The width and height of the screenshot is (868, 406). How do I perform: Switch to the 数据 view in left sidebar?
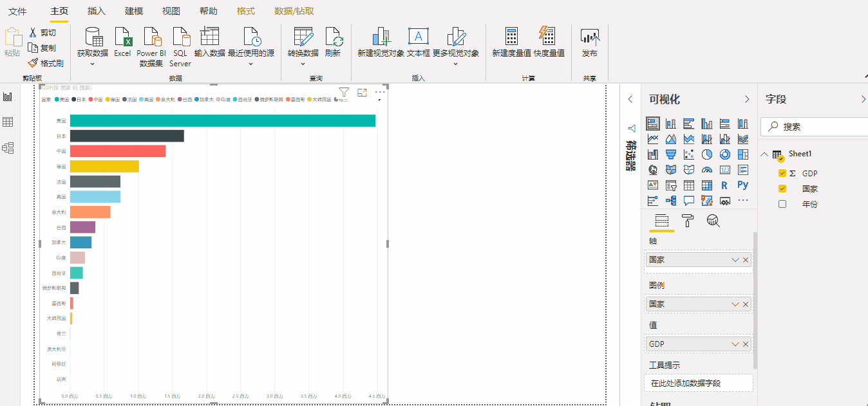pyautogui.click(x=8, y=123)
